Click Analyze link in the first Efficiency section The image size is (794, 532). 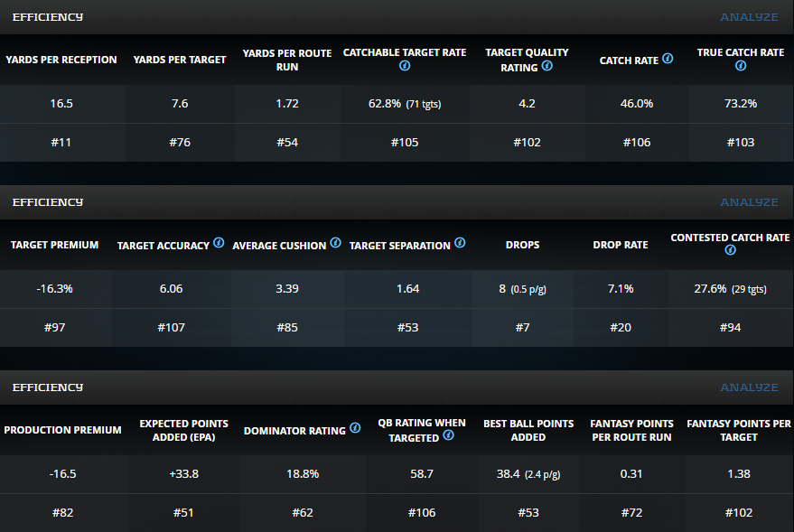coord(749,17)
